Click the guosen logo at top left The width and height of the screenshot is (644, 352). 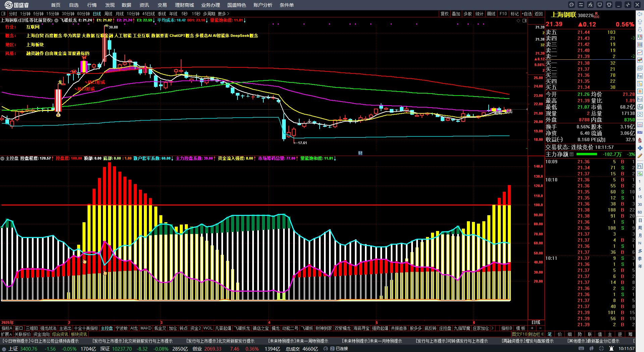click(17, 5)
